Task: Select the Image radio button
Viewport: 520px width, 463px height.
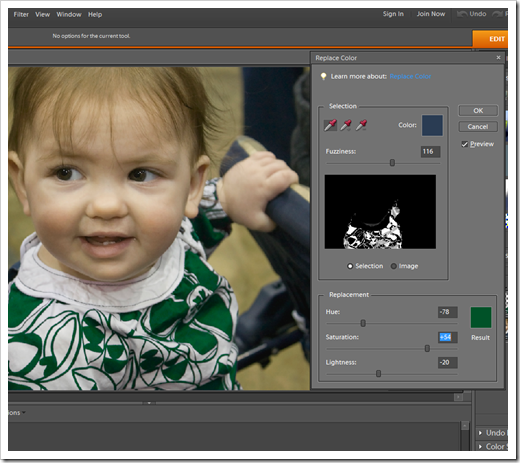Action: point(394,266)
